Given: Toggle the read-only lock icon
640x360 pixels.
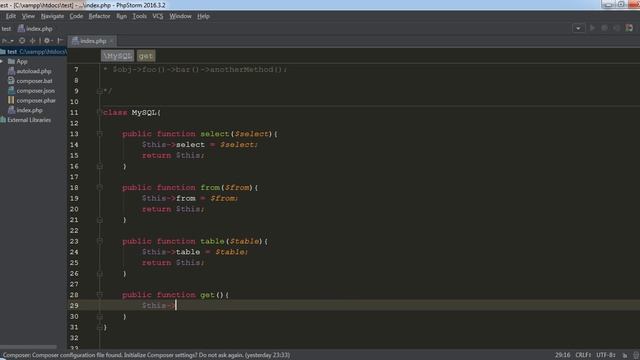Looking at the screenshot, I should click(x=624, y=355).
